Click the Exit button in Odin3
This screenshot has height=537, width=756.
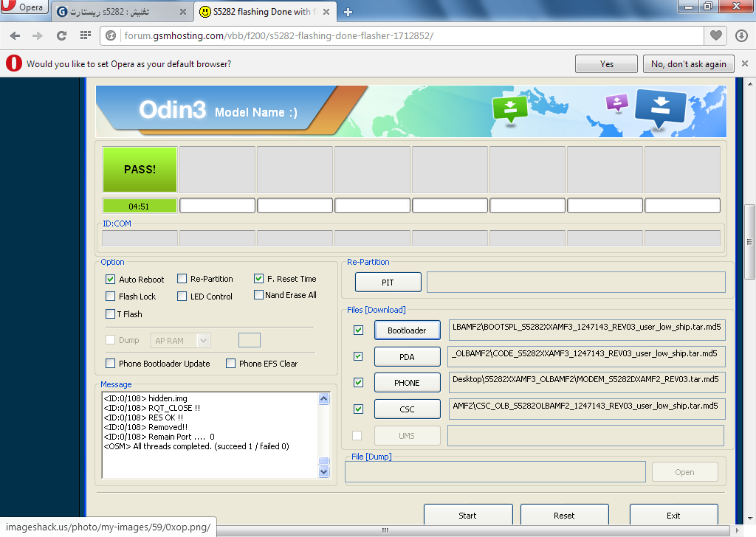[x=673, y=515]
